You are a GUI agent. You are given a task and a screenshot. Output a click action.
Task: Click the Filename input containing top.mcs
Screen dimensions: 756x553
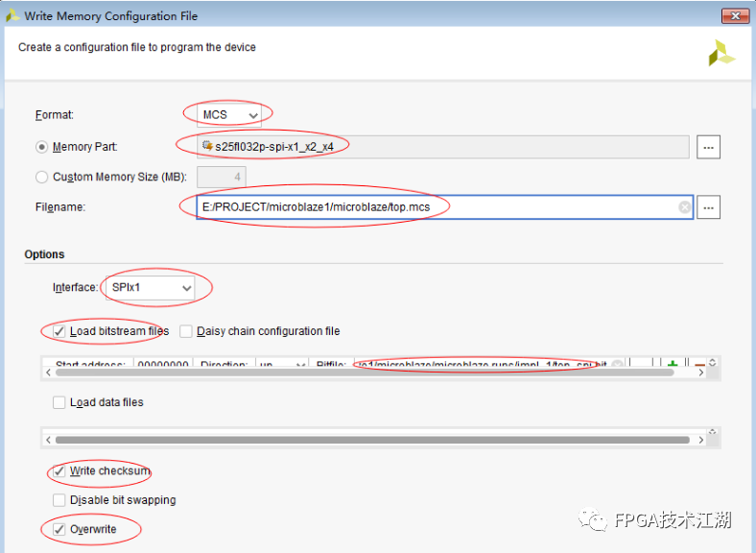(444, 207)
